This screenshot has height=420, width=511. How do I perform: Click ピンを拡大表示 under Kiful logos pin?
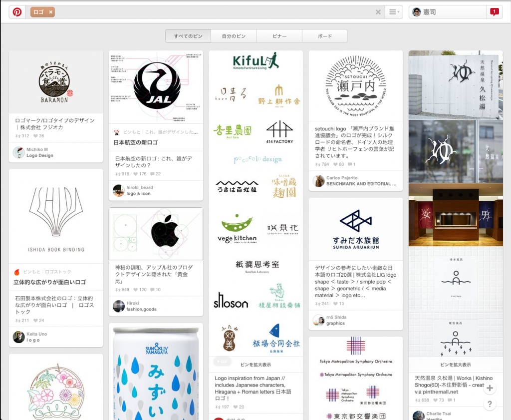(x=255, y=365)
